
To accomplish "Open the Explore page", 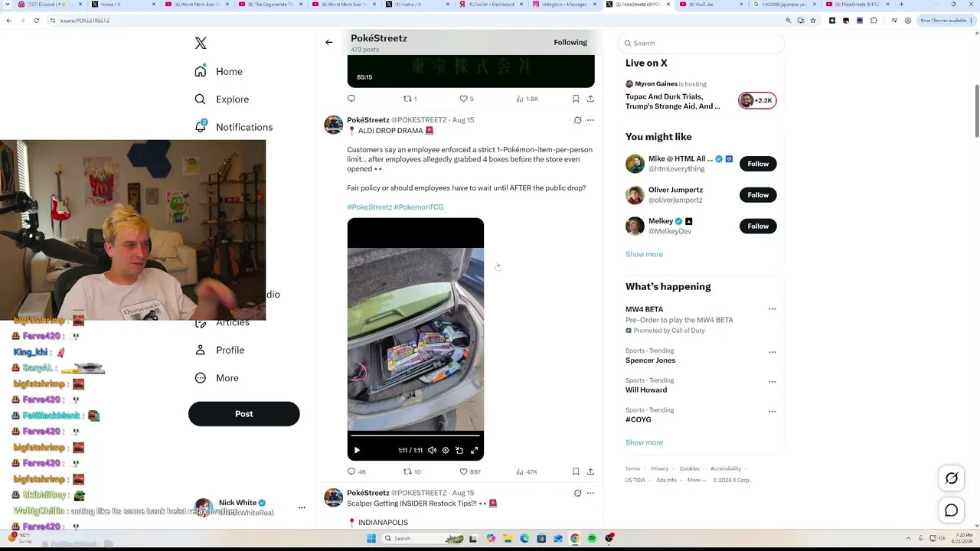I will point(221,99).
